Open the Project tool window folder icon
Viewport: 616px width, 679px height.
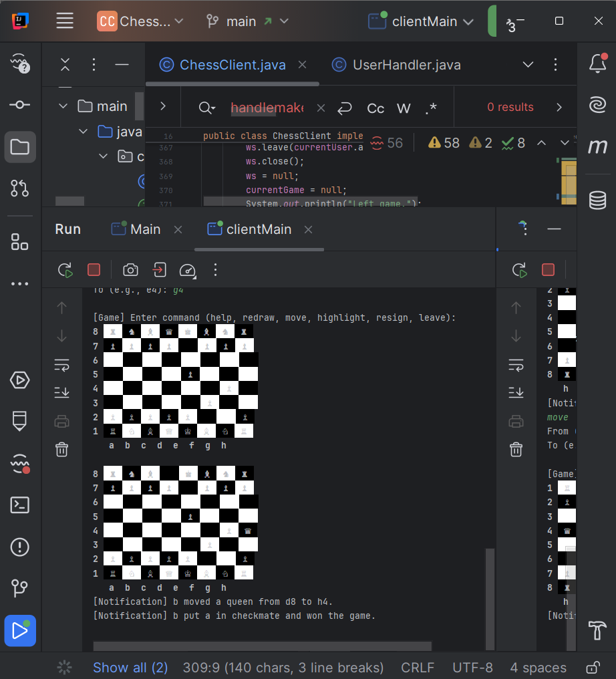[20, 147]
